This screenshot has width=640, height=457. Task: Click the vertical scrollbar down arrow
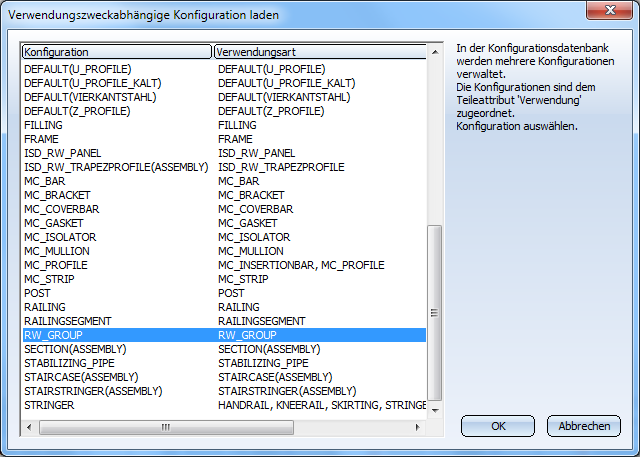tap(435, 410)
